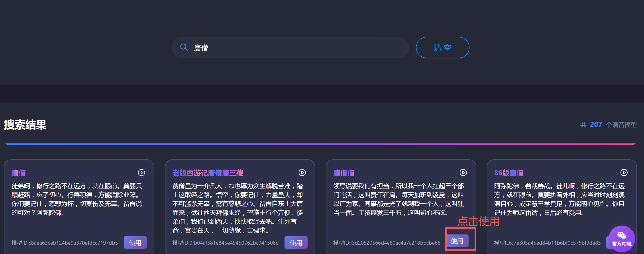644x254 pixels.
Task: Click the 搜索结果 heading
Action: [x=25, y=125]
